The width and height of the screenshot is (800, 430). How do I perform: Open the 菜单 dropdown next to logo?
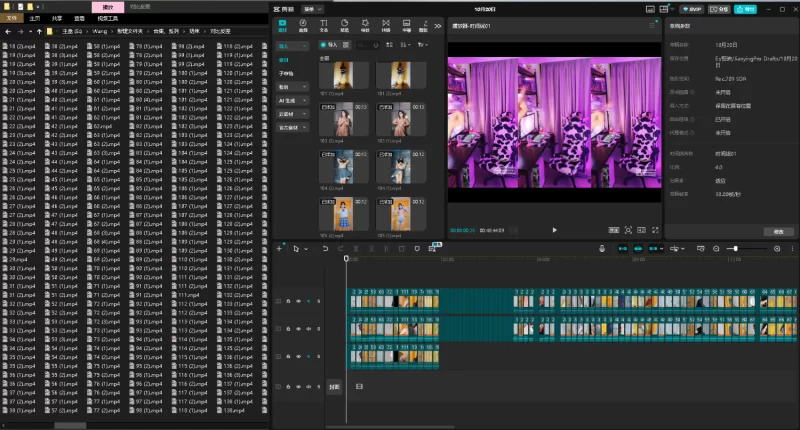(310, 8)
